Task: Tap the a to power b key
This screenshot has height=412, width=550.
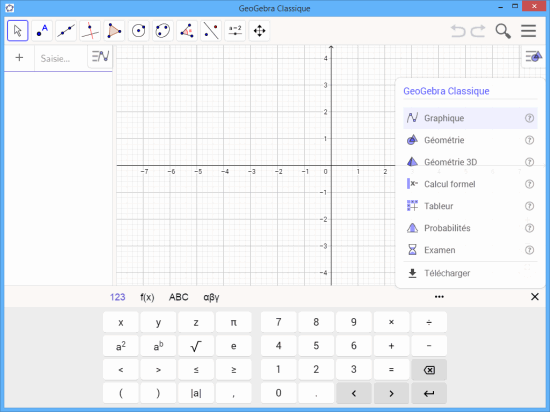Action: [x=158, y=346]
